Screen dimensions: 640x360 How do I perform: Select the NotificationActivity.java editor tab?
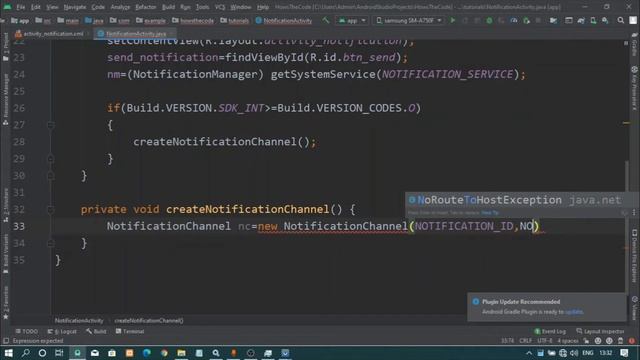tap(135, 33)
